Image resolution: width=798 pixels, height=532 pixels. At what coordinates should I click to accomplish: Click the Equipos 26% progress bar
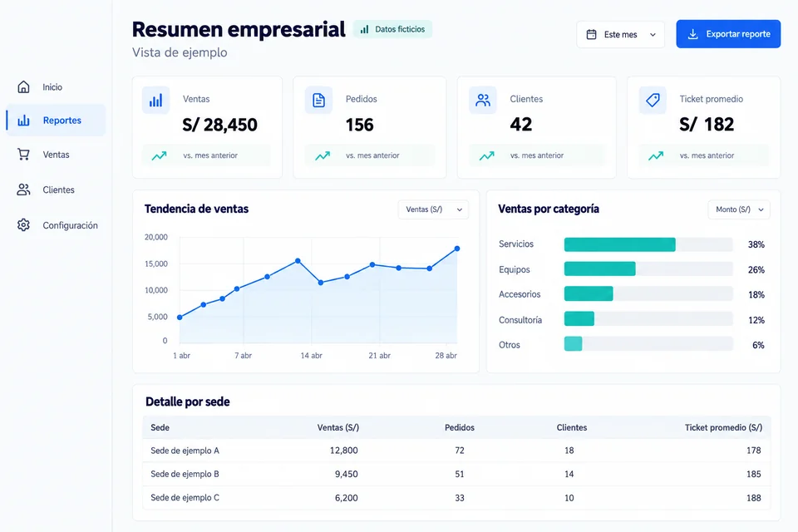648,268
